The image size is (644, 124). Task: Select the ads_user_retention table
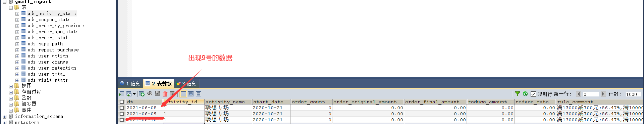click(x=52, y=68)
